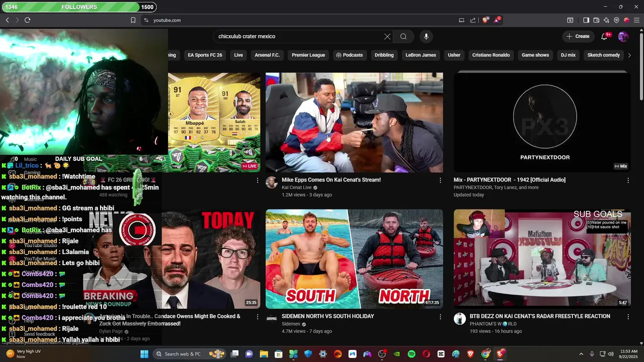The height and width of the screenshot is (362, 644).
Task: Open the Brave Wallet icon
Action: point(596,20)
